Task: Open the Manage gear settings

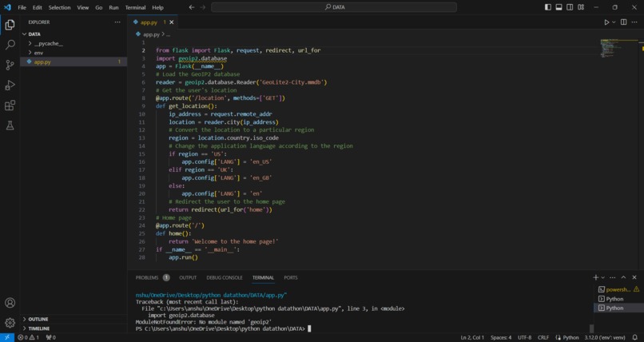Action: tap(10, 323)
